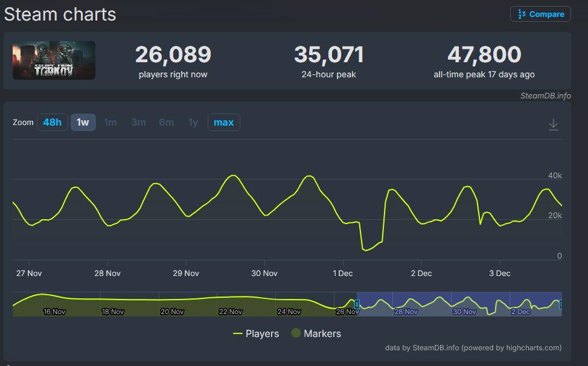Set zoom to max range
588x366 pixels.
click(224, 122)
